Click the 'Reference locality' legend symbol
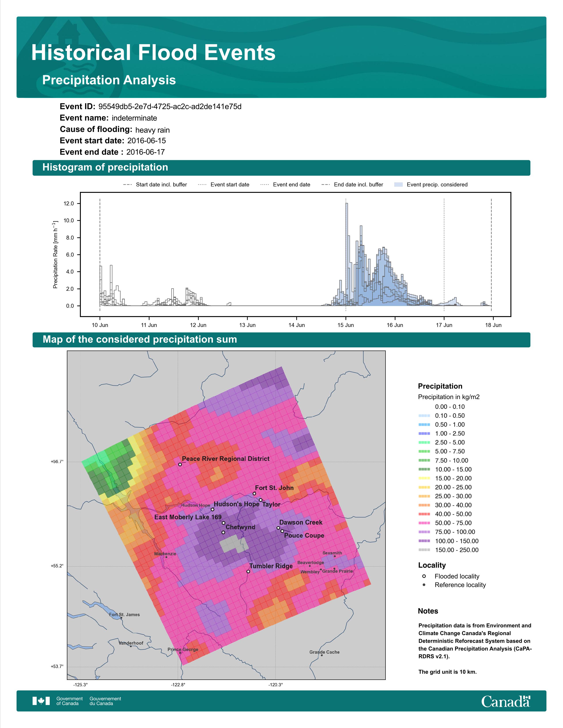 click(424, 585)
